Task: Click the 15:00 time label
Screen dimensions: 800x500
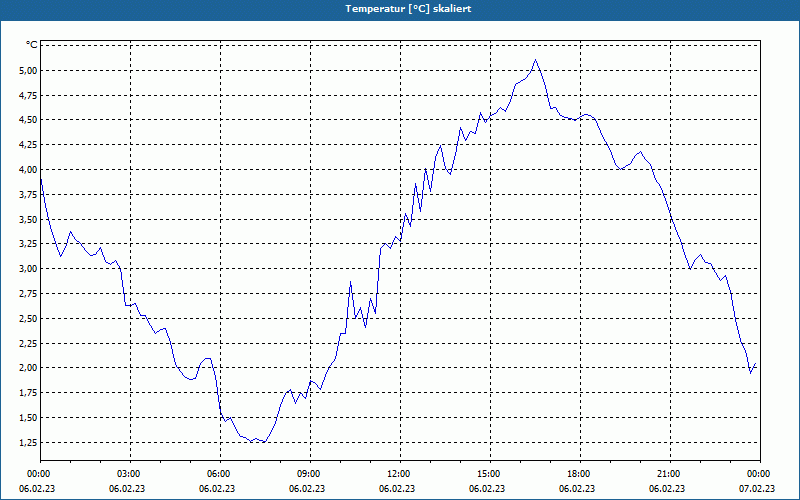Action: pyautogui.click(x=488, y=473)
